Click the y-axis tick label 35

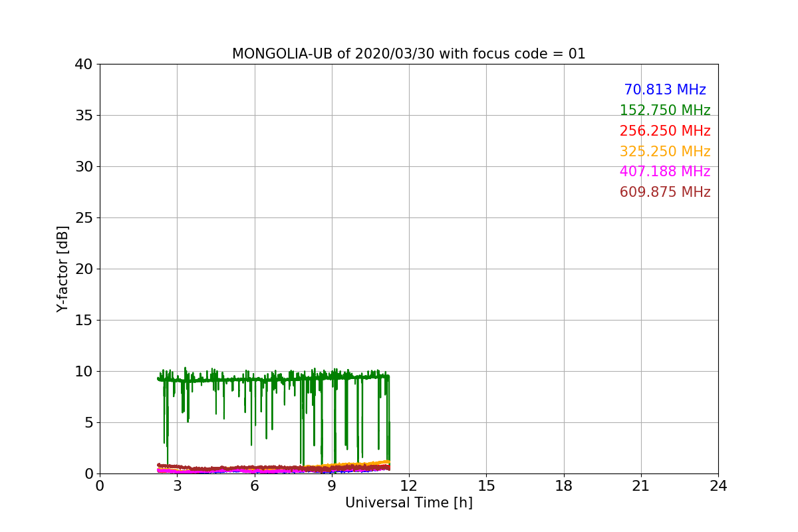(84, 116)
